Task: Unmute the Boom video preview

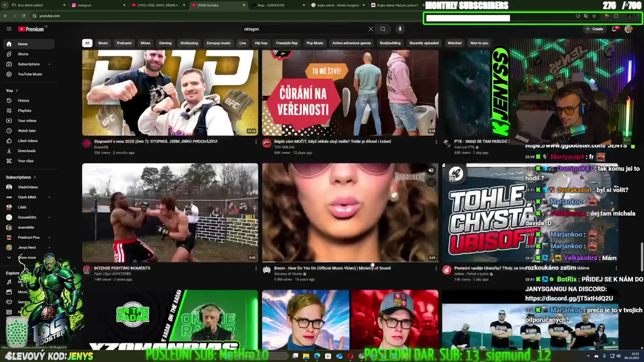Action: click(x=431, y=171)
